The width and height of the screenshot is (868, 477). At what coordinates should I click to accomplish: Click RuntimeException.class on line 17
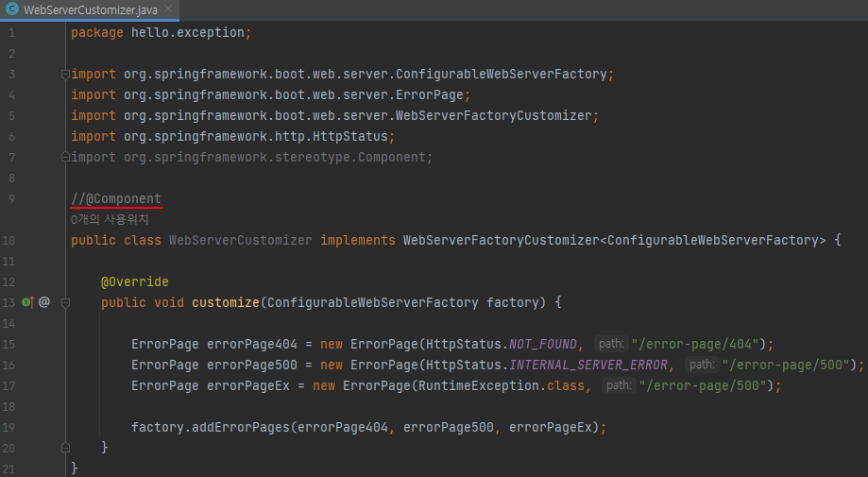pos(501,385)
